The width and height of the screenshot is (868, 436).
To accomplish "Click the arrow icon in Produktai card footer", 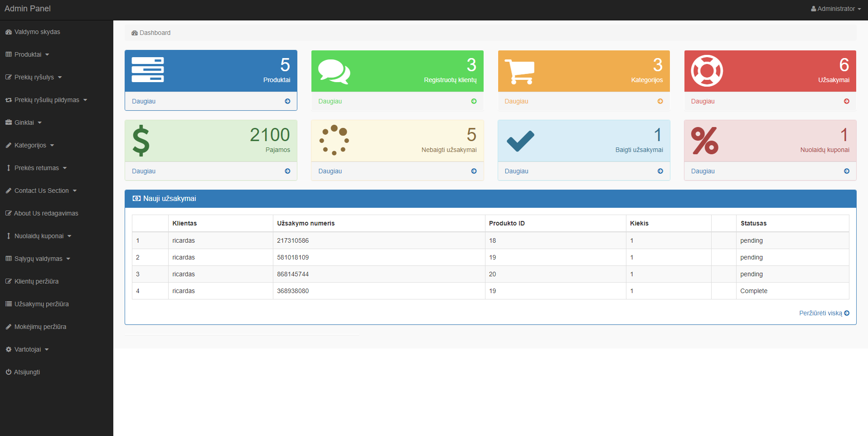I will 287,101.
